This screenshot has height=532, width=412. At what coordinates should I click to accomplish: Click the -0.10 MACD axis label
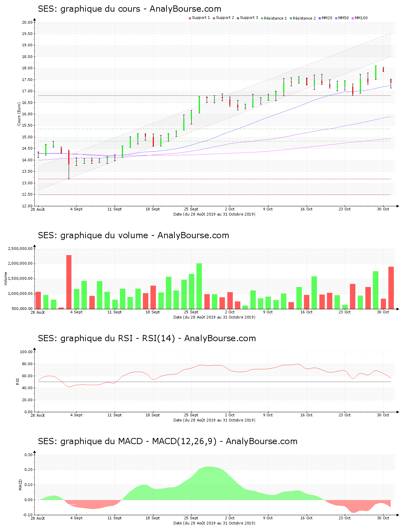pyautogui.click(x=28, y=515)
